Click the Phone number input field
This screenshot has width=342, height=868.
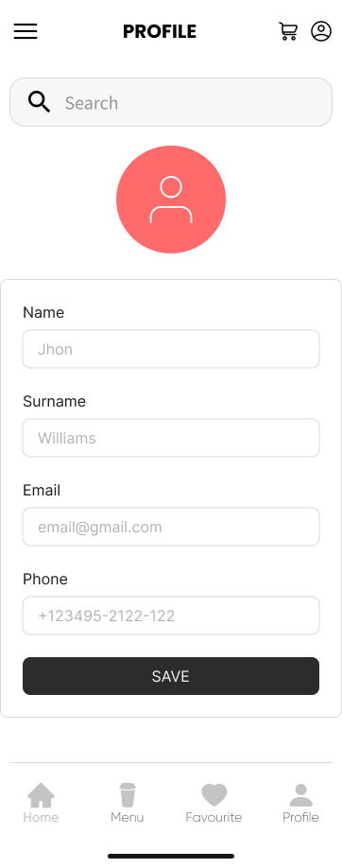click(171, 616)
